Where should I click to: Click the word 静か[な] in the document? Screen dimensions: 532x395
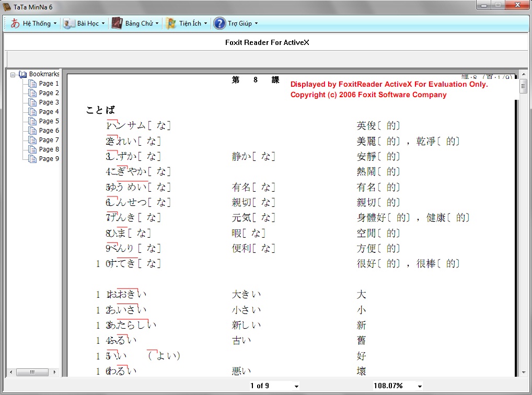pyautogui.click(x=253, y=156)
